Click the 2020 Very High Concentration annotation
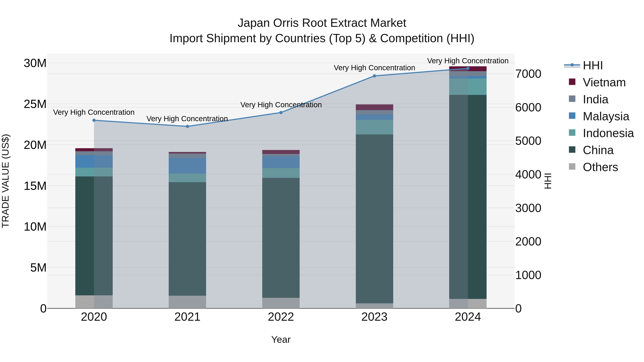Viewport: 644px width, 362px height. [x=94, y=112]
